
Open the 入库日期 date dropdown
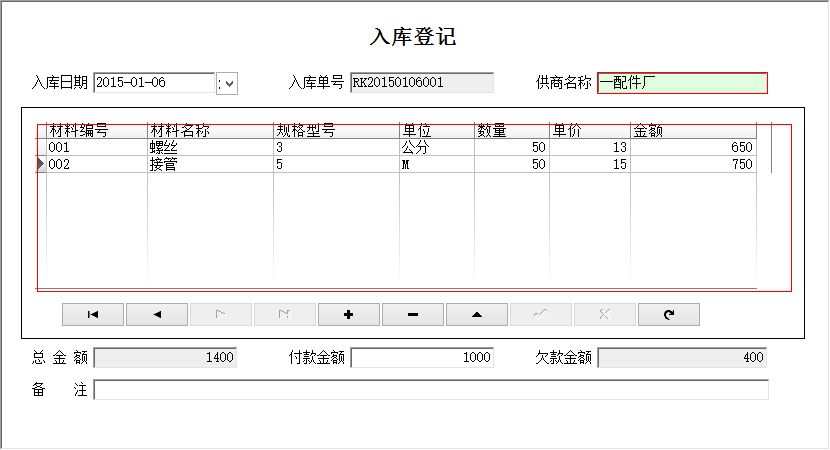click(229, 84)
